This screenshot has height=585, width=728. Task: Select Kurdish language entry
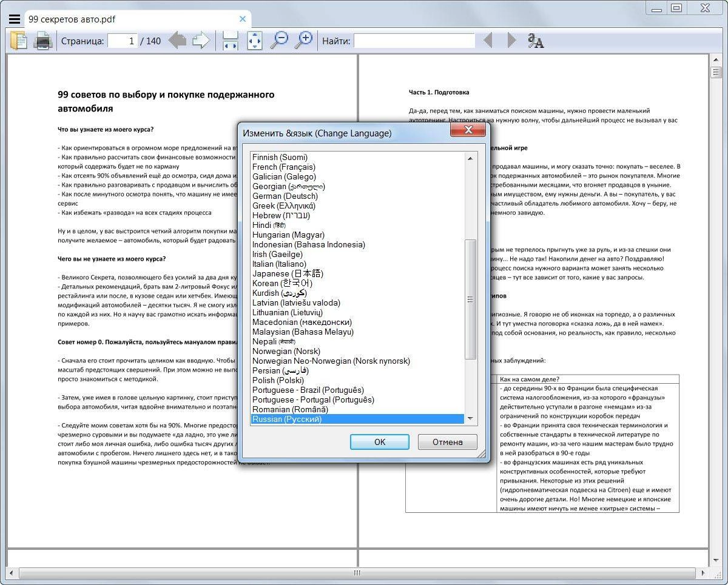coord(357,293)
